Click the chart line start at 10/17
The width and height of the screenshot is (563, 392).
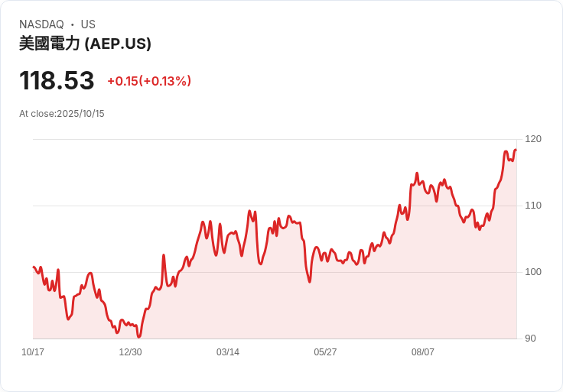[34, 267]
